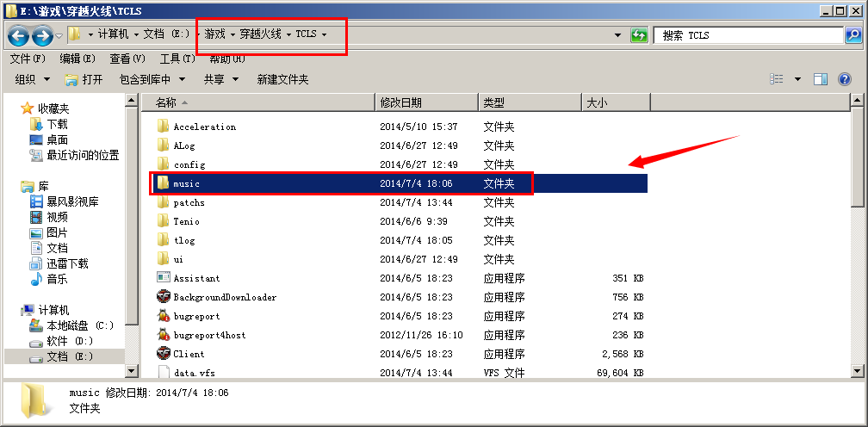The image size is (868, 427).
Task: Select the bugreport application file
Action: [196, 316]
